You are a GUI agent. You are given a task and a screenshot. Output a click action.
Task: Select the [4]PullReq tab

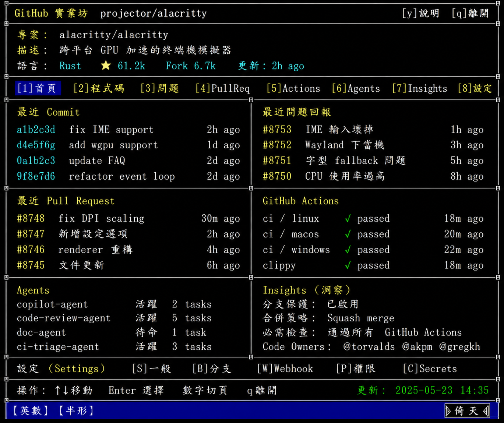223,88
